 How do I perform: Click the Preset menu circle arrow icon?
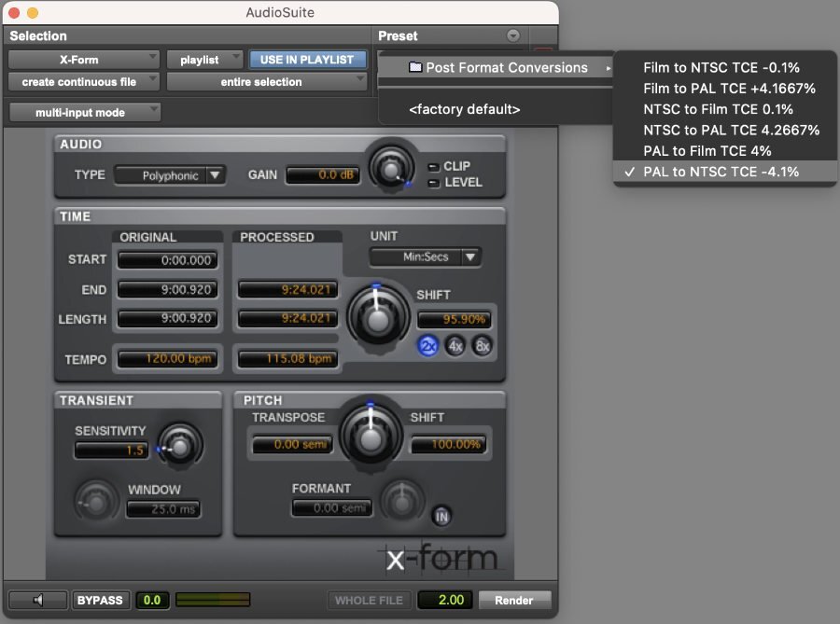click(x=513, y=35)
